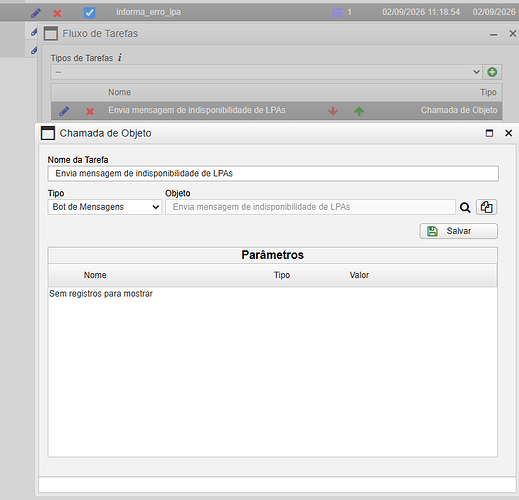
Task: Click the Chamada de Objeto cell
Action: click(459, 110)
